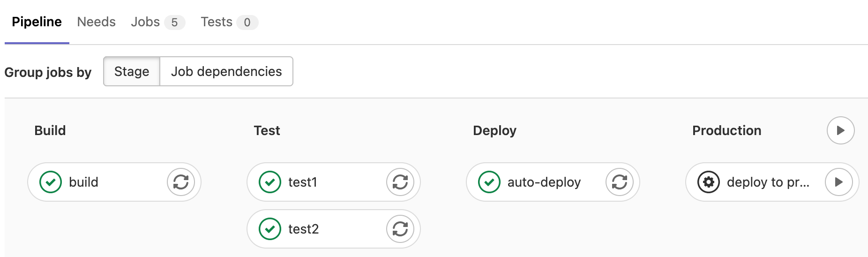
Task: Click the manual gear status icon
Action: click(709, 182)
